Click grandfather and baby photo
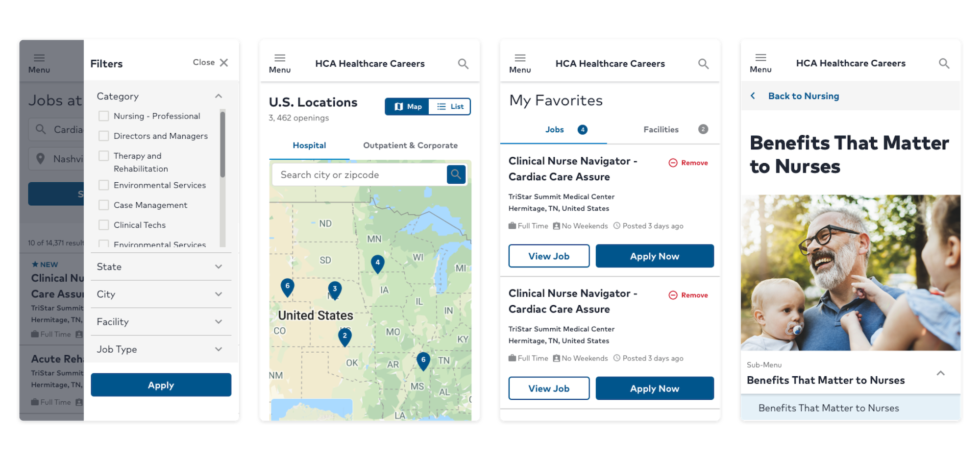The height and width of the screenshot is (461, 980). pyautogui.click(x=851, y=272)
